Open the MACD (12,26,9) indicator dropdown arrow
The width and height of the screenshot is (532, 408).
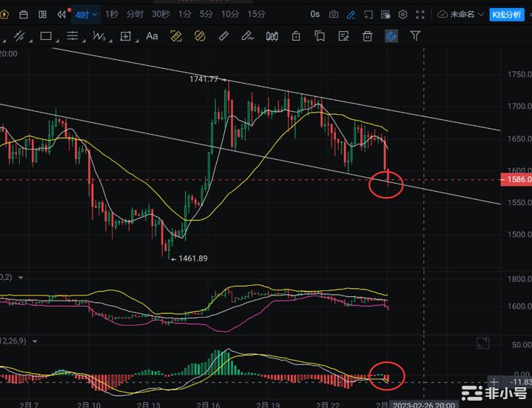pos(35,341)
